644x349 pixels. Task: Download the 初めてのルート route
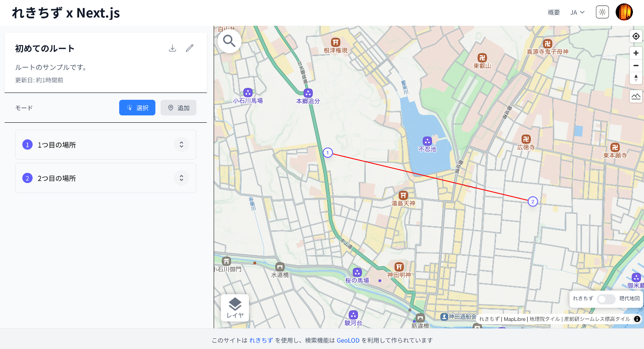click(x=172, y=48)
